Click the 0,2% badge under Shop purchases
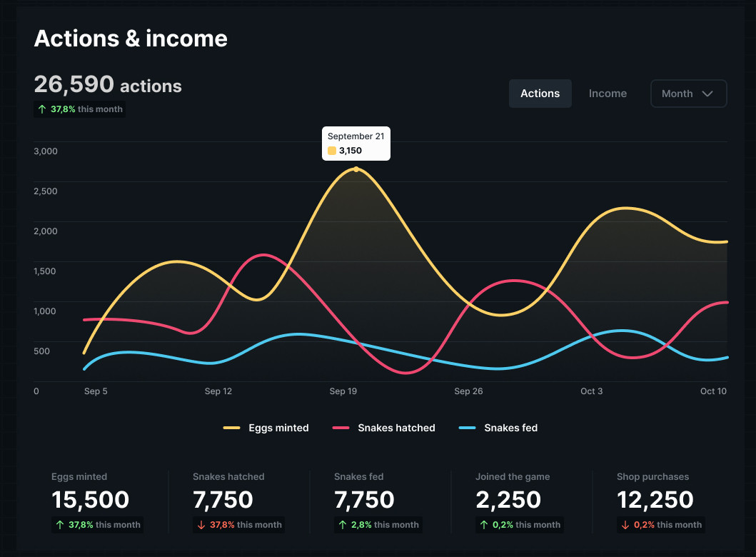 661,525
